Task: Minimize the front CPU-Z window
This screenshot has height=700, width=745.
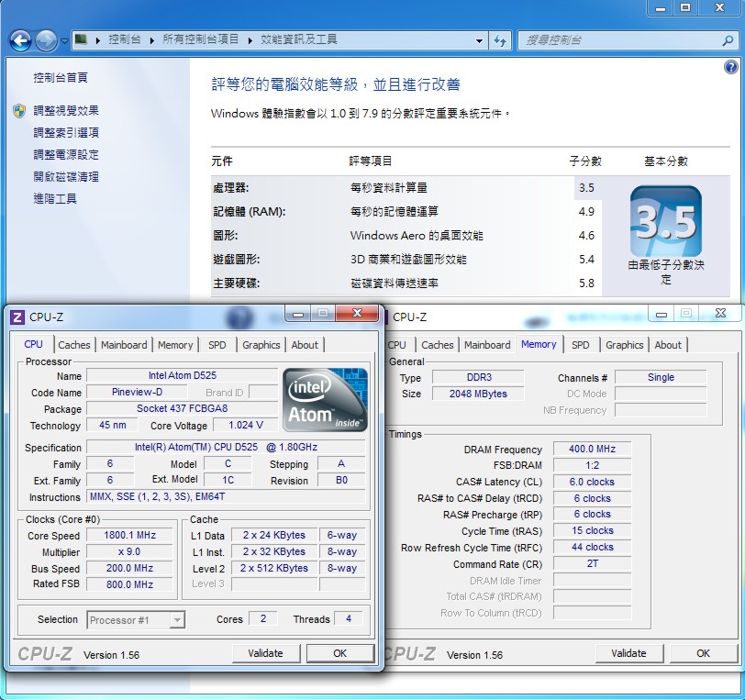Action: (x=298, y=314)
